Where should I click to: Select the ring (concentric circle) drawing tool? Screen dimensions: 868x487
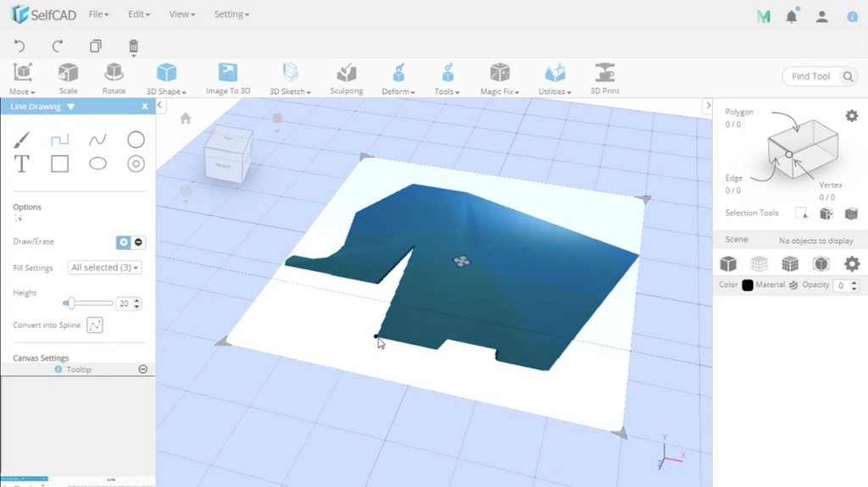136,163
